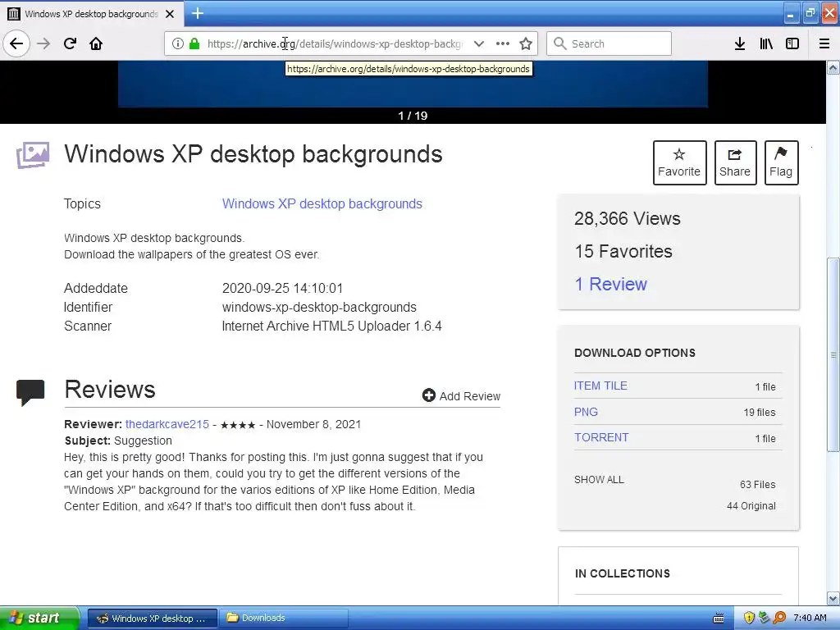Click the scrollbar down arrow
This screenshot has width=840, height=630.
pos(833,598)
